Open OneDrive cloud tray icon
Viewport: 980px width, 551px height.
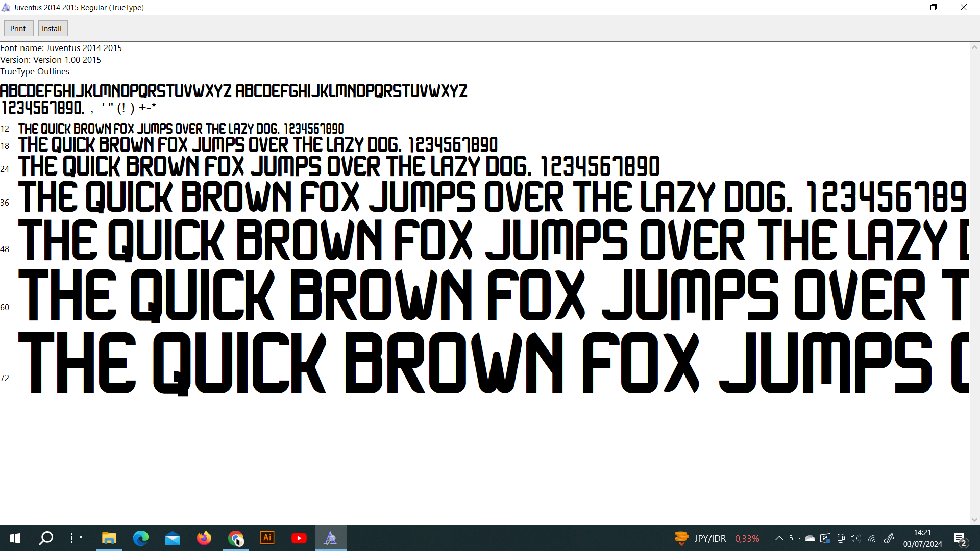tap(810, 538)
